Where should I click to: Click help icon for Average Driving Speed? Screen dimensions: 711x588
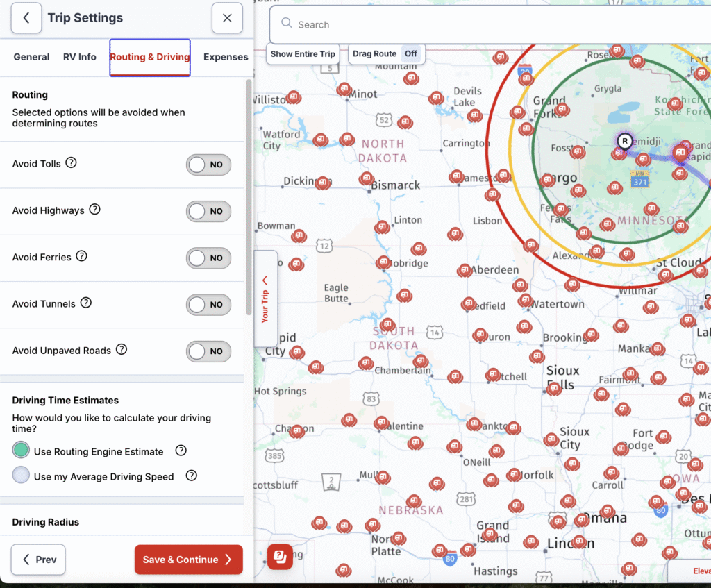[x=192, y=476]
